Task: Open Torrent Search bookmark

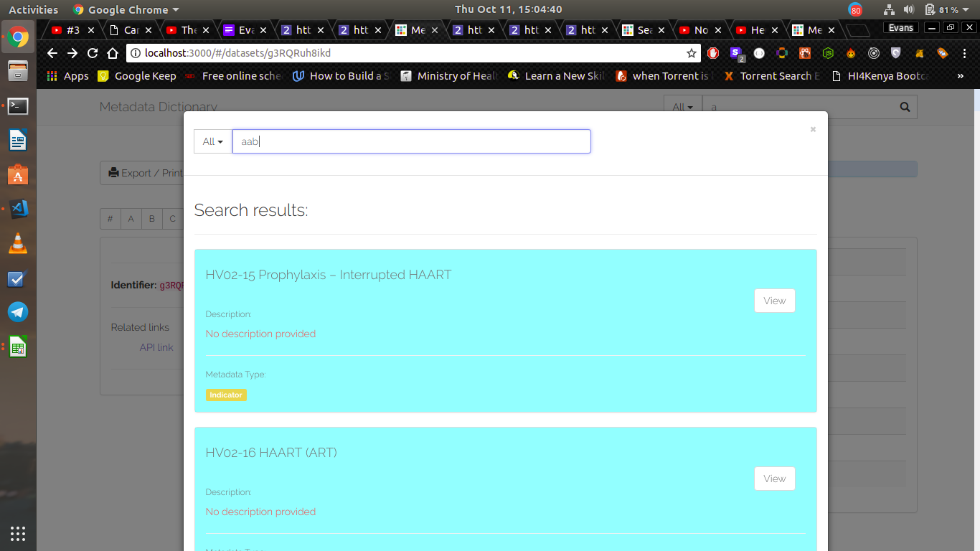Action: tap(773, 75)
